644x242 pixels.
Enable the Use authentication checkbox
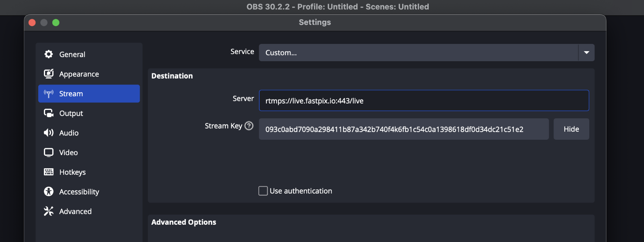[263, 191]
